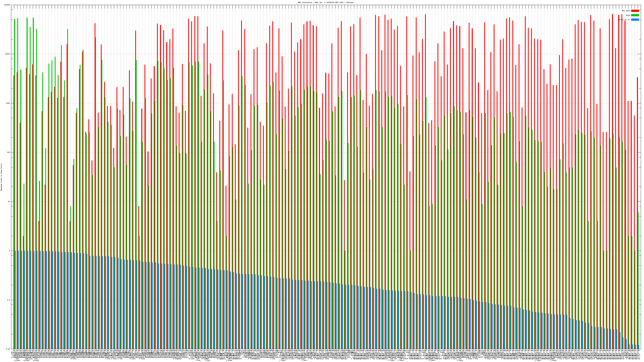Click the 100000 y-axis tick label
The image size is (644, 362).
click(7, 5)
